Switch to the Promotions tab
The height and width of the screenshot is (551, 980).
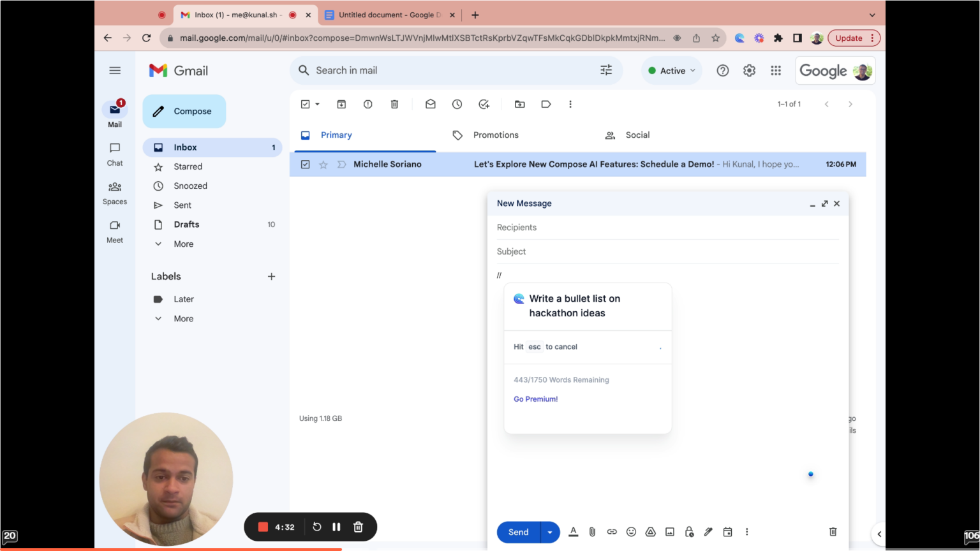pos(495,135)
